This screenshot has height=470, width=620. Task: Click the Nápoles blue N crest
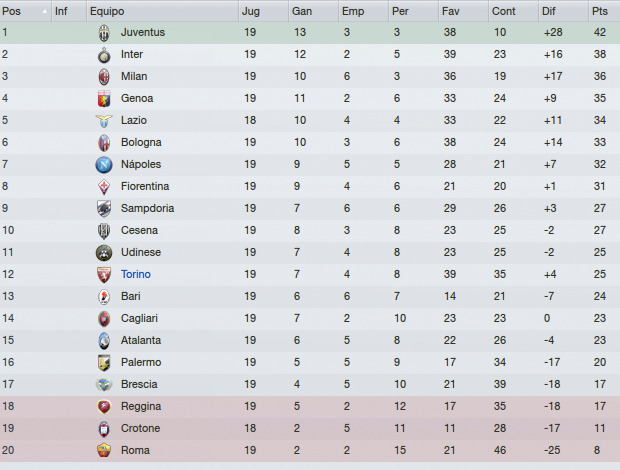pos(104,165)
